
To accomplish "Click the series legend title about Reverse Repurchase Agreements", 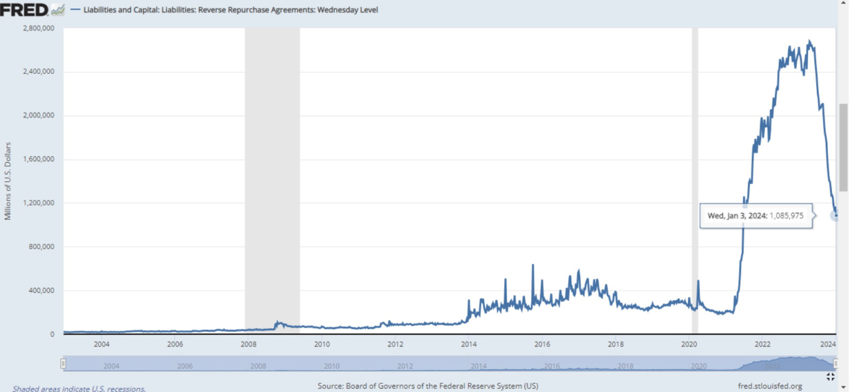I will [231, 10].
